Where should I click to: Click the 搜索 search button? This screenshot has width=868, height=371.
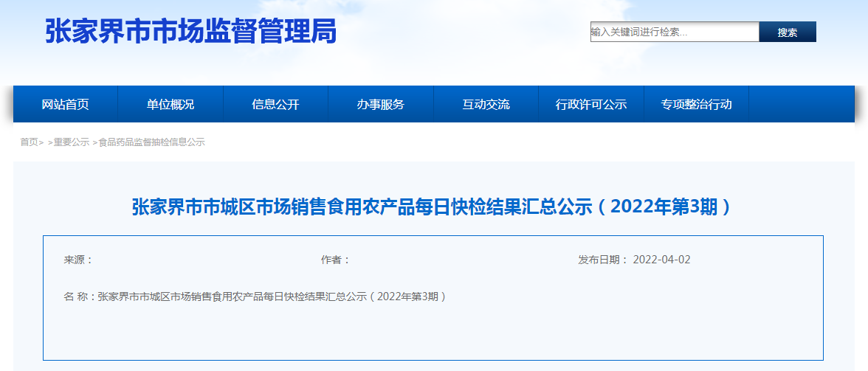[788, 32]
